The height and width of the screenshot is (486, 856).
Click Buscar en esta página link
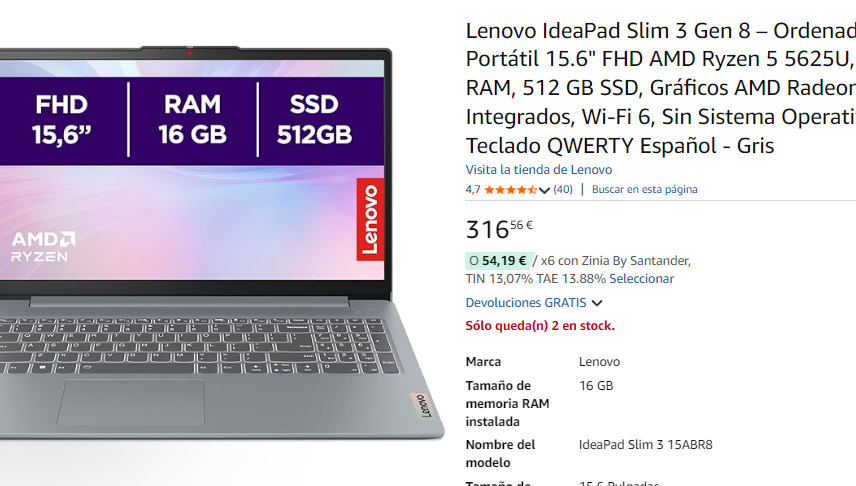pyautogui.click(x=645, y=189)
